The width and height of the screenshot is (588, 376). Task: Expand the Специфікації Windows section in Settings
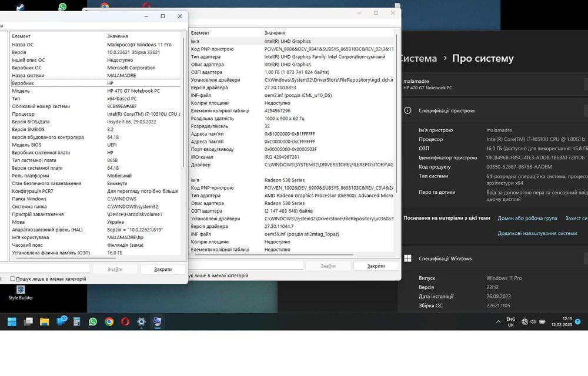(495, 258)
